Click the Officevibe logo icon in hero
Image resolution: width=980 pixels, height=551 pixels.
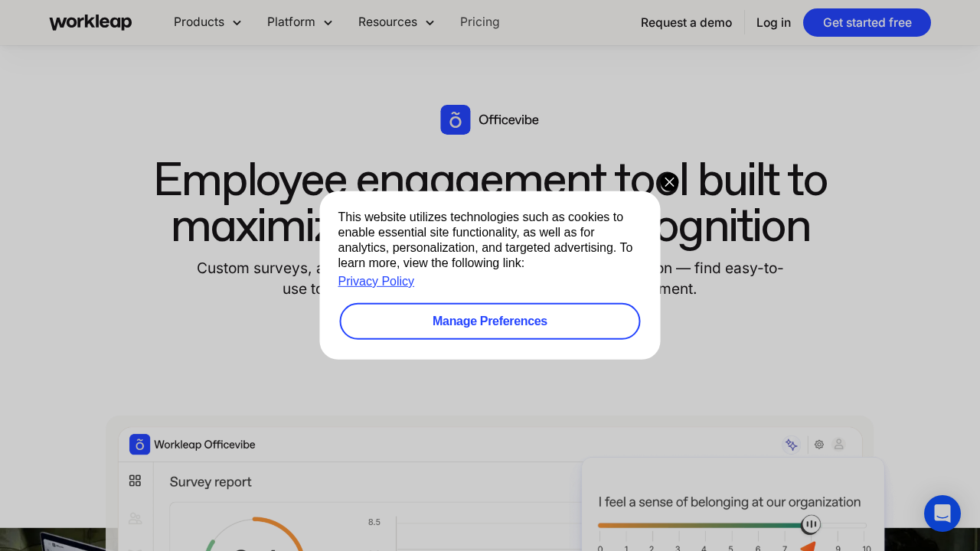(456, 120)
